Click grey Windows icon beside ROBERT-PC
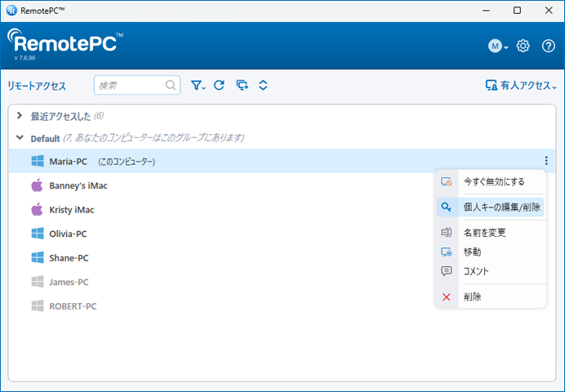Image resolution: width=565 pixels, height=392 pixels. 38,306
